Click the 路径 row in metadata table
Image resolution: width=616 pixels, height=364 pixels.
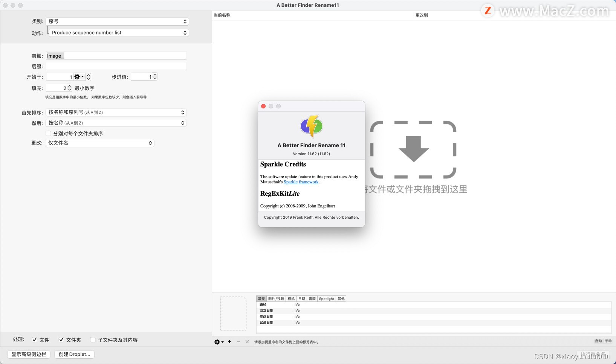tap(434, 305)
